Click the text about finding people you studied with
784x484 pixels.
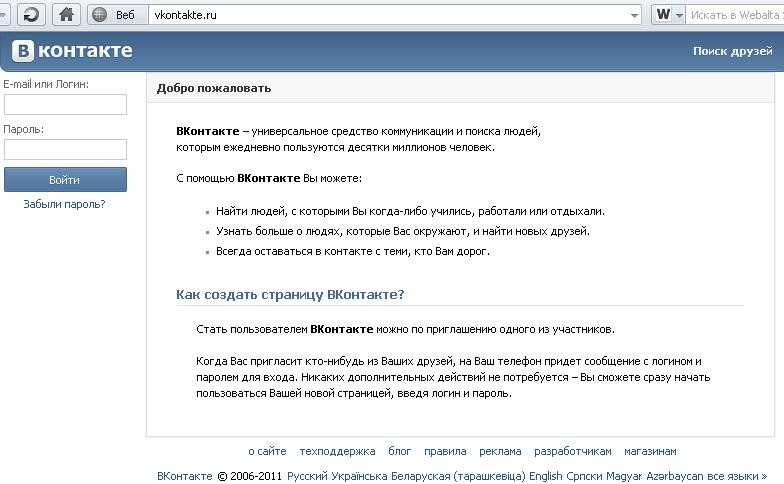(410, 211)
